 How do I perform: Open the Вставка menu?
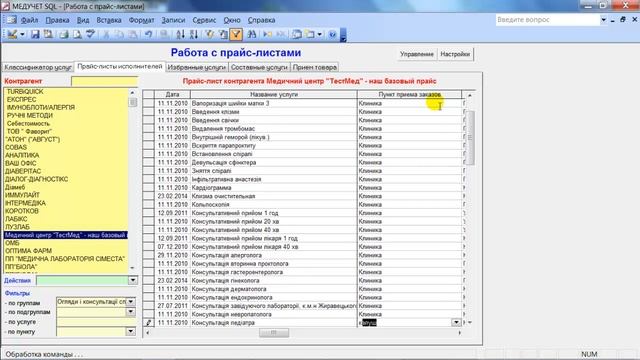coord(109,20)
